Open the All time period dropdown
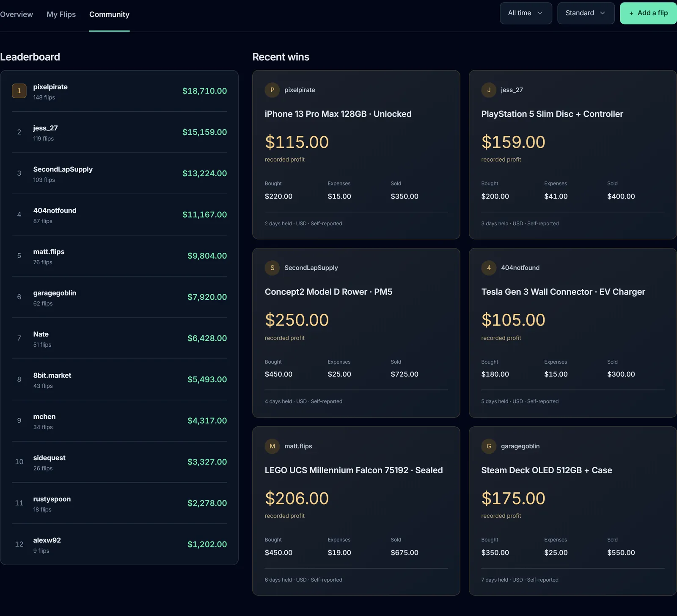Viewport: 677px width, 616px height. click(526, 13)
